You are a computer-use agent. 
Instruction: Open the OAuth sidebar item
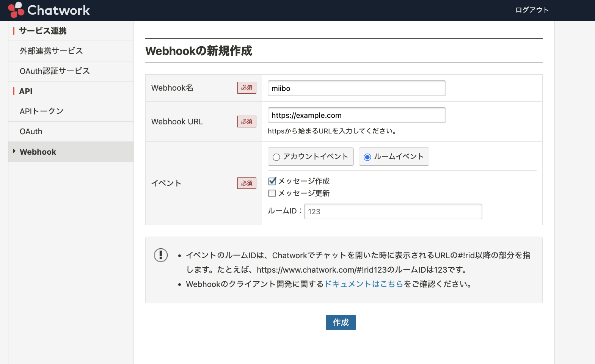71,132
